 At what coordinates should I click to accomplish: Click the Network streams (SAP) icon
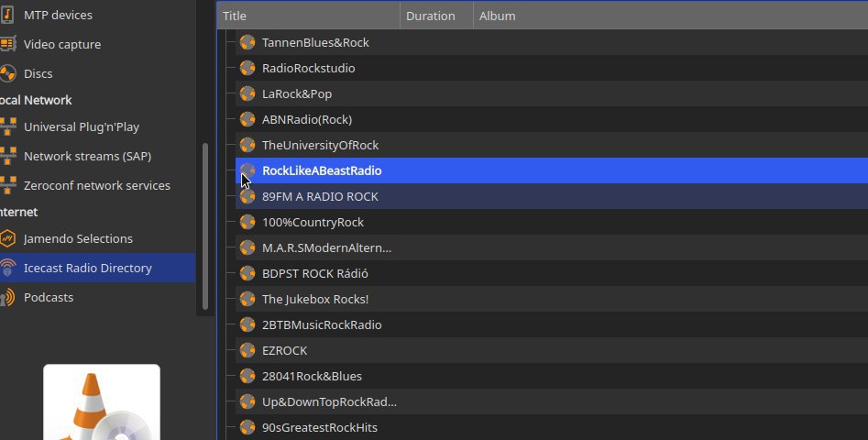7,156
